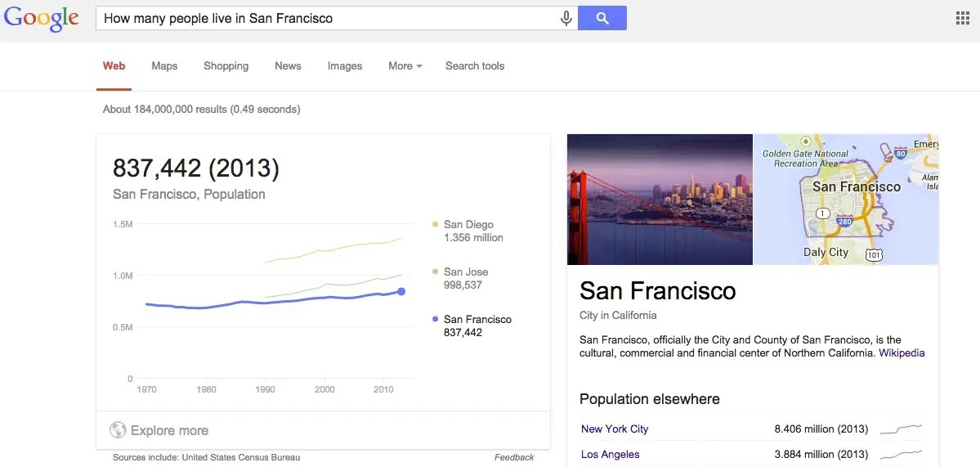Open New York City population link
980x467 pixels.
tap(615, 429)
